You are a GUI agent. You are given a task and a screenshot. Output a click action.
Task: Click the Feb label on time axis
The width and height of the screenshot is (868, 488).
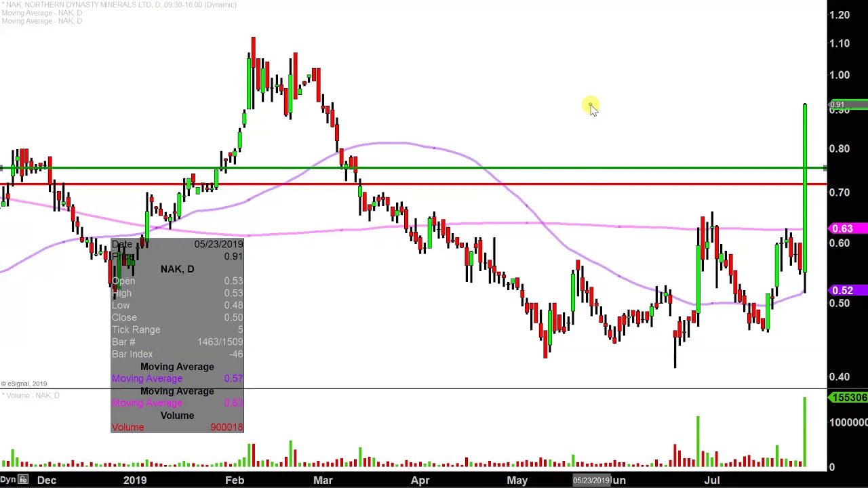pos(235,480)
